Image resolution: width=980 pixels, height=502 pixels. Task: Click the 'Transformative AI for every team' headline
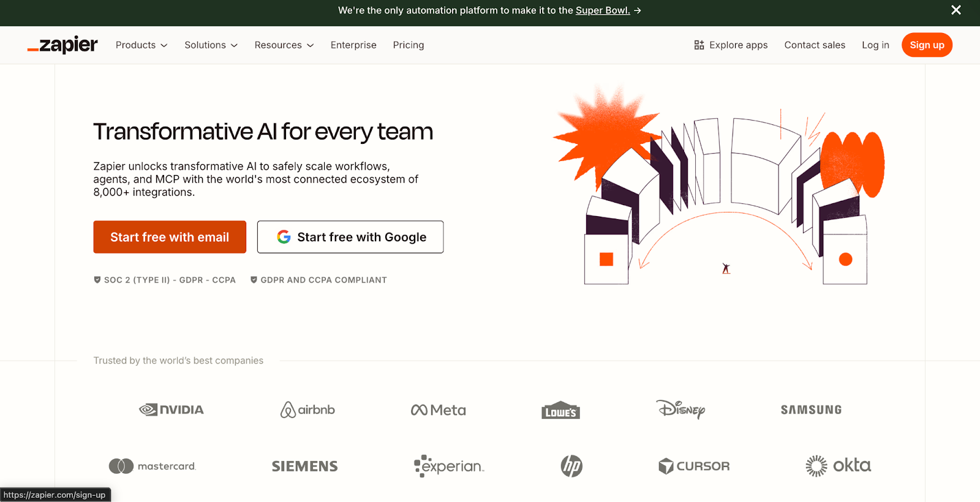tap(263, 132)
